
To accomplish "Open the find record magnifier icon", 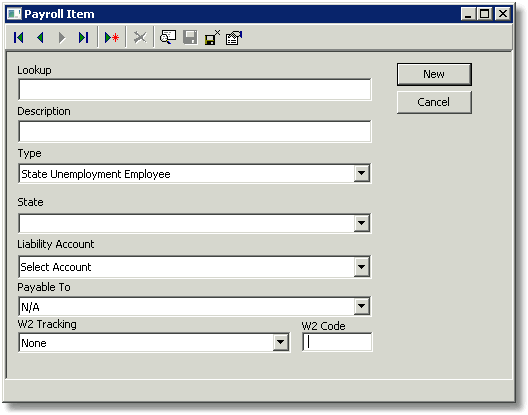I will pos(168,37).
